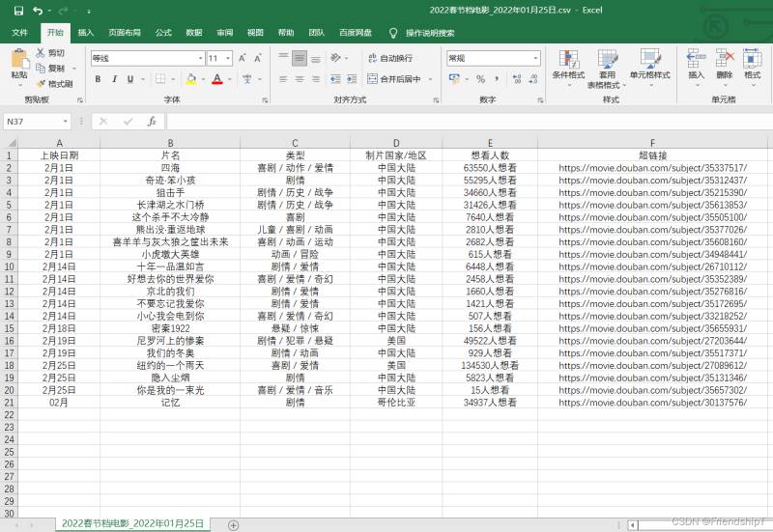
Task: Expand the font color dropdown arrow
Action: pos(229,79)
